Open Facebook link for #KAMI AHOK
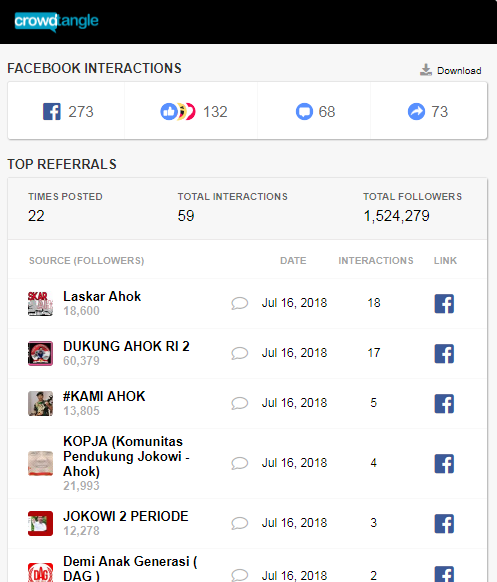This screenshot has height=582, width=497. (444, 403)
